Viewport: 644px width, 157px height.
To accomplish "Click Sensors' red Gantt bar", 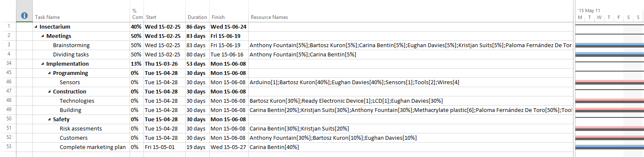I will tap(609, 81).
